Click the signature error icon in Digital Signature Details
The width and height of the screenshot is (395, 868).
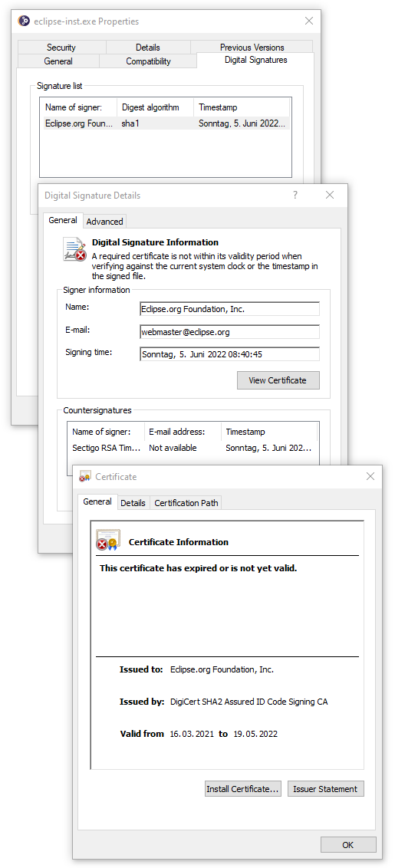click(74, 249)
